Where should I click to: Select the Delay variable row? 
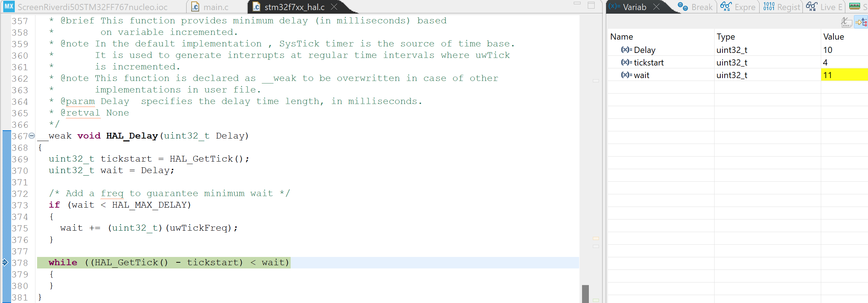(737, 50)
